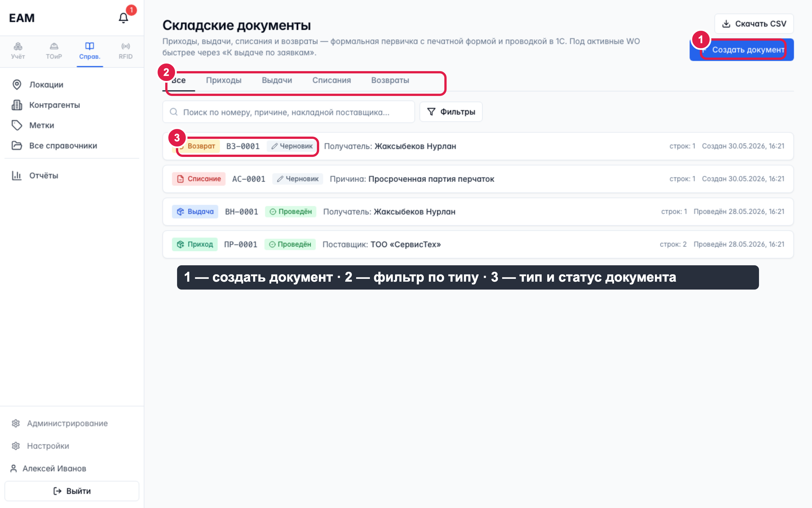Click the Отчёты chart icon
The image size is (812, 508).
[17, 175]
